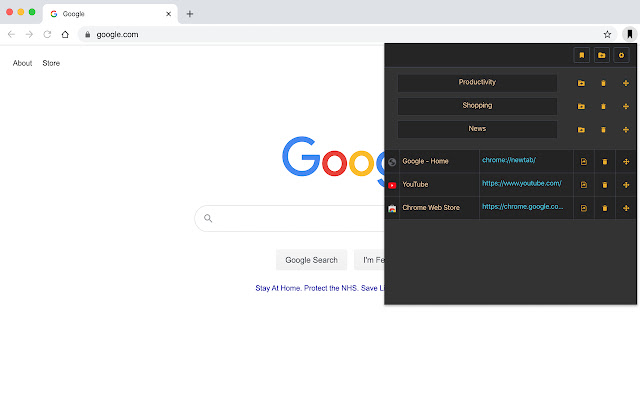Close the Google tab
640x400 pixels.
click(x=169, y=14)
